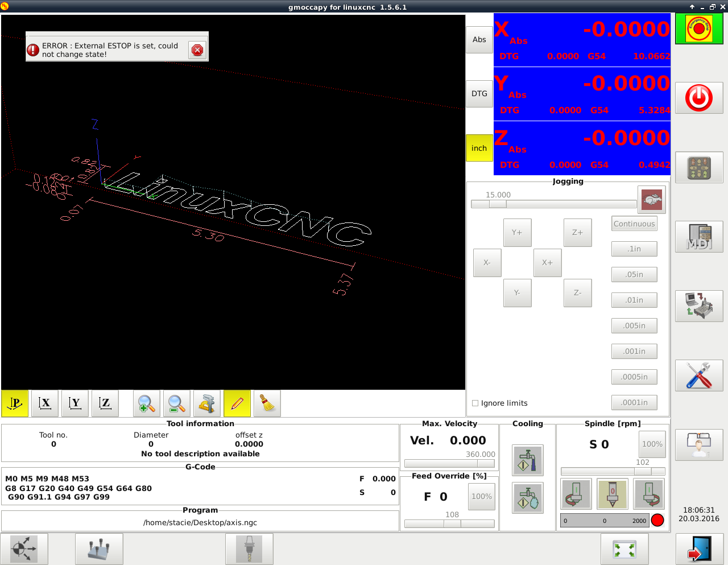Viewport: 728px width, 565px height.
Task: Toggle fullscreen with the green arrows icon
Action: pos(624,549)
